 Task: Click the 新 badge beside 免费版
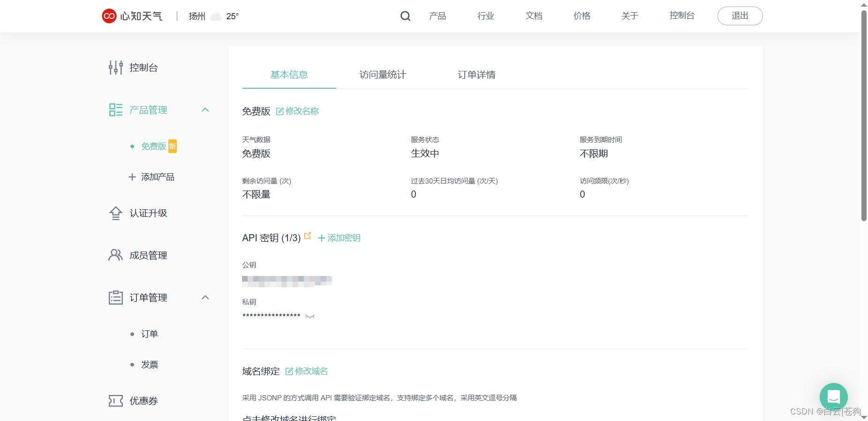pos(173,146)
